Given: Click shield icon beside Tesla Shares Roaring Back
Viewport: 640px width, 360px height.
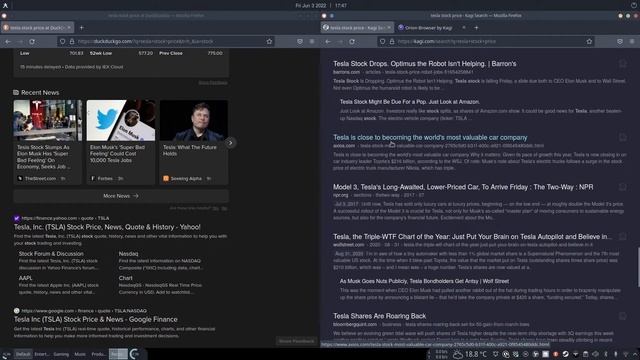Looking at the screenshot, I should tap(622, 316).
